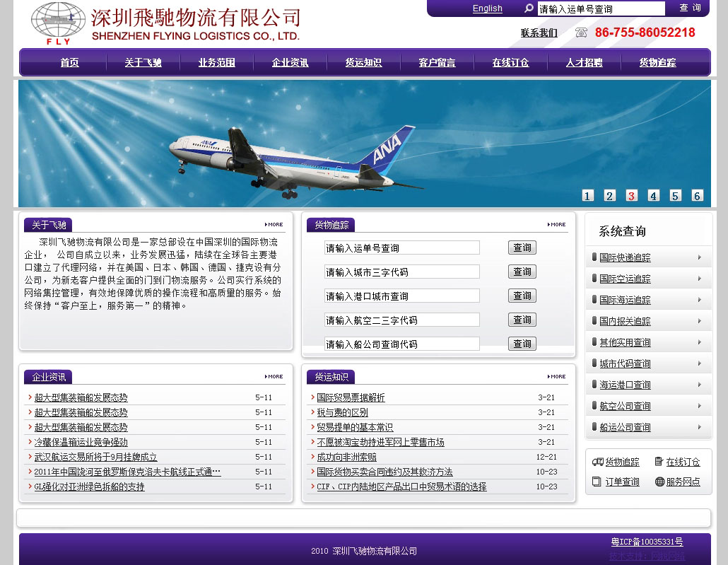Click the magnifier icon beside top search
Viewport: 728px width, 565px height.
tap(529, 8)
